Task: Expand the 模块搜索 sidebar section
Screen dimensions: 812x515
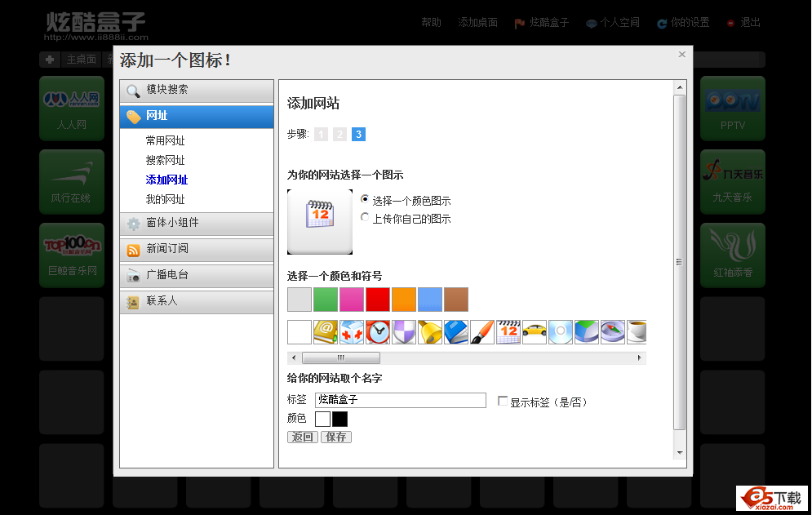Action: point(197,91)
